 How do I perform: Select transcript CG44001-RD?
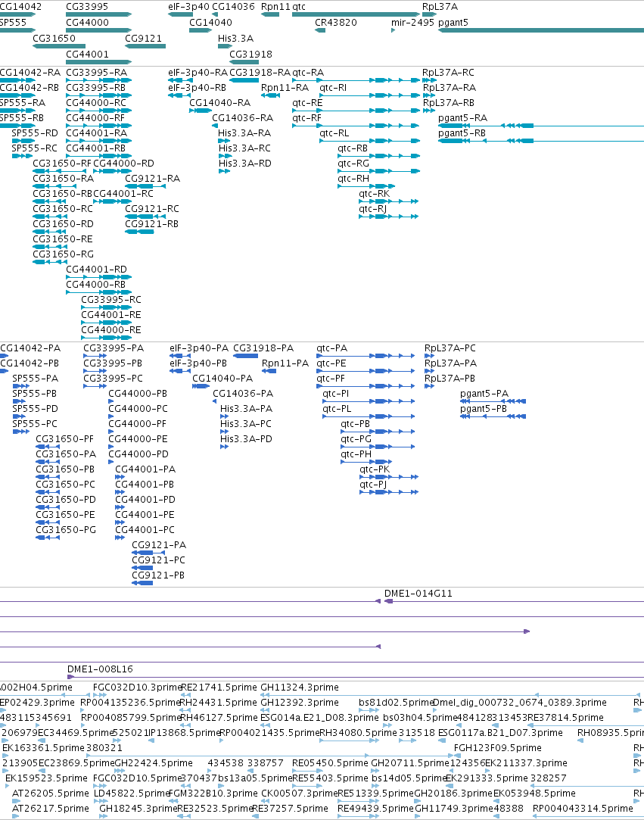(x=99, y=277)
